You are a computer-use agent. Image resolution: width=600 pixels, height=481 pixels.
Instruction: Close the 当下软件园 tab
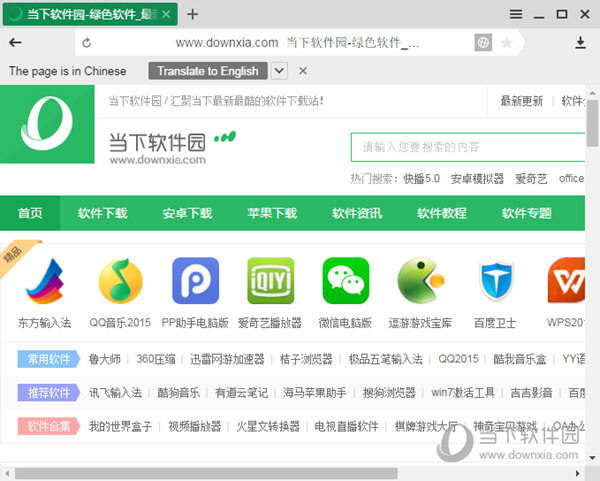pyautogui.click(x=166, y=14)
